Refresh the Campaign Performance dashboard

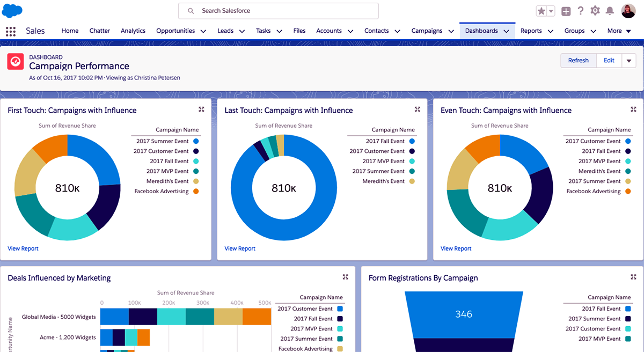[x=578, y=61]
